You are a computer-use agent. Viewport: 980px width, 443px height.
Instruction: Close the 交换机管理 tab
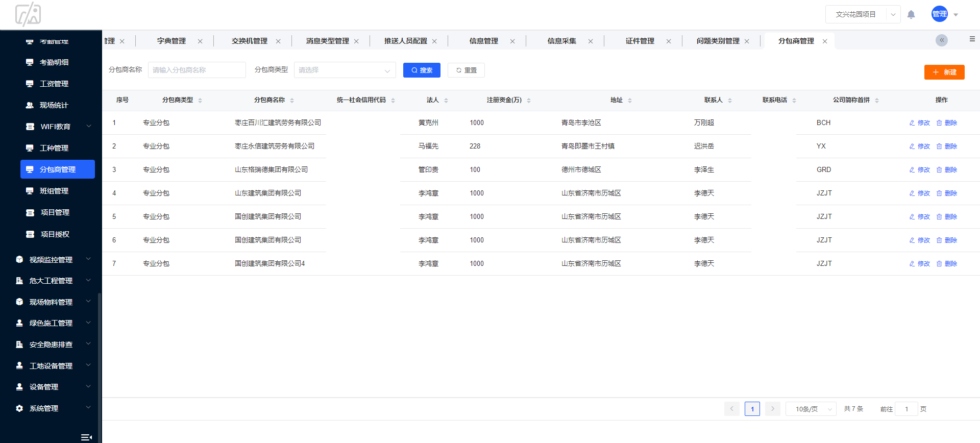pos(278,41)
